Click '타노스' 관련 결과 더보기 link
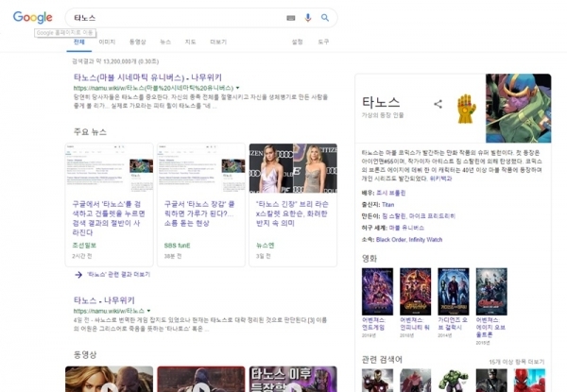The image size is (567, 392). pyautogui.click(x=118, y=275)
